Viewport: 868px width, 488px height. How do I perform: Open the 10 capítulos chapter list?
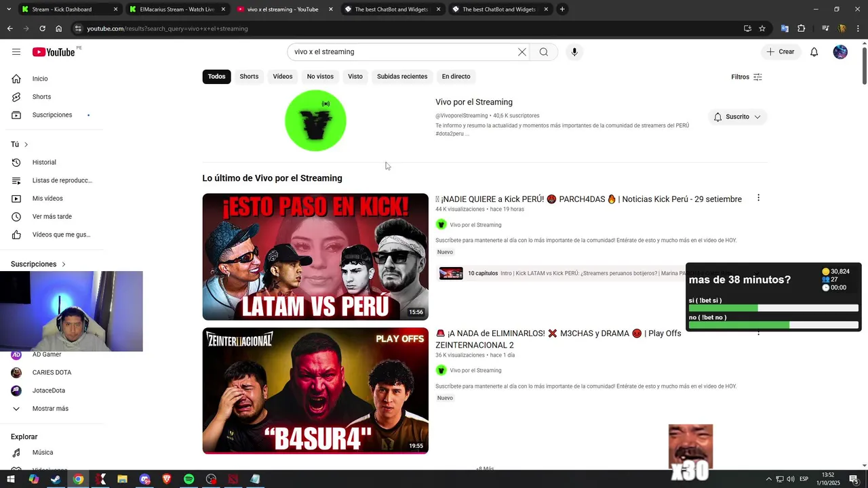click(x=483, y=273)
